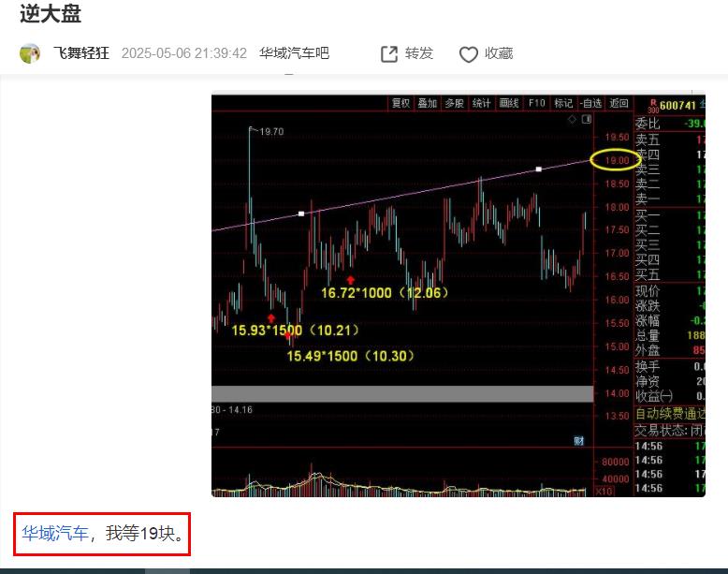The height and width of the screenshot is (574, 728).
Task: Click the timestamp 2025-05-06 21:39:42
Action: tap(183, 53)
